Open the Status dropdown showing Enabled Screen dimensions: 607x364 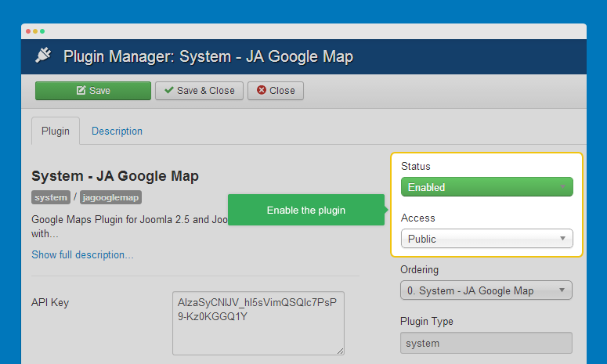pyautogui.click(x=486, y=187)
